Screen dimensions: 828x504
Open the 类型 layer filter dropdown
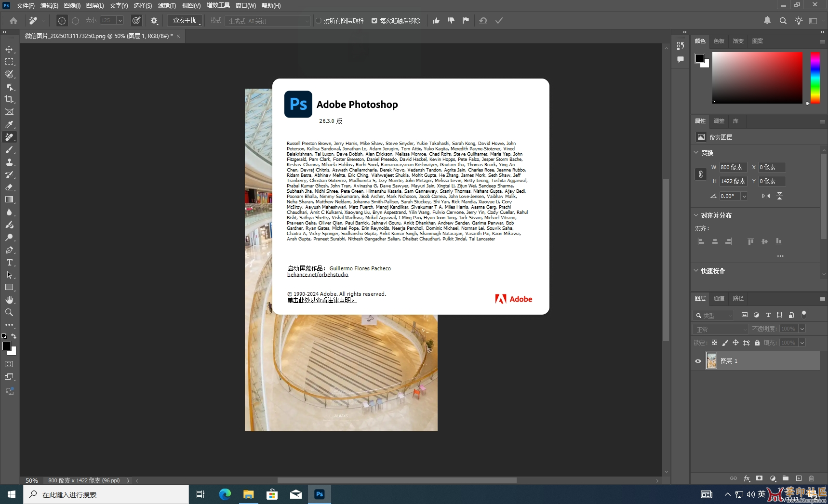[714, 315]
